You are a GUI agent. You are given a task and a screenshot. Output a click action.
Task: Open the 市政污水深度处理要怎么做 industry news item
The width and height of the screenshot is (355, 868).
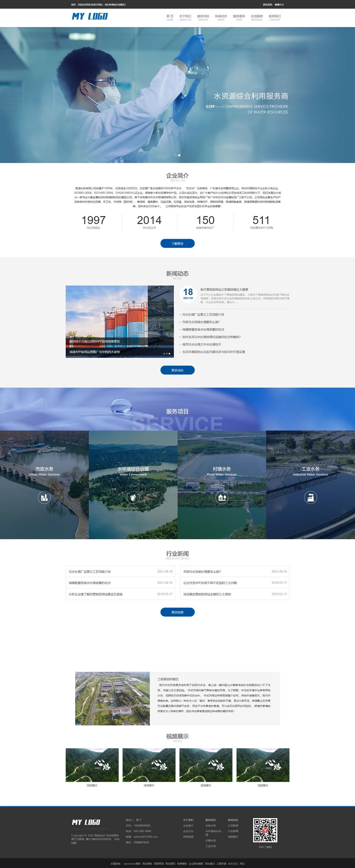pos(202,572)
